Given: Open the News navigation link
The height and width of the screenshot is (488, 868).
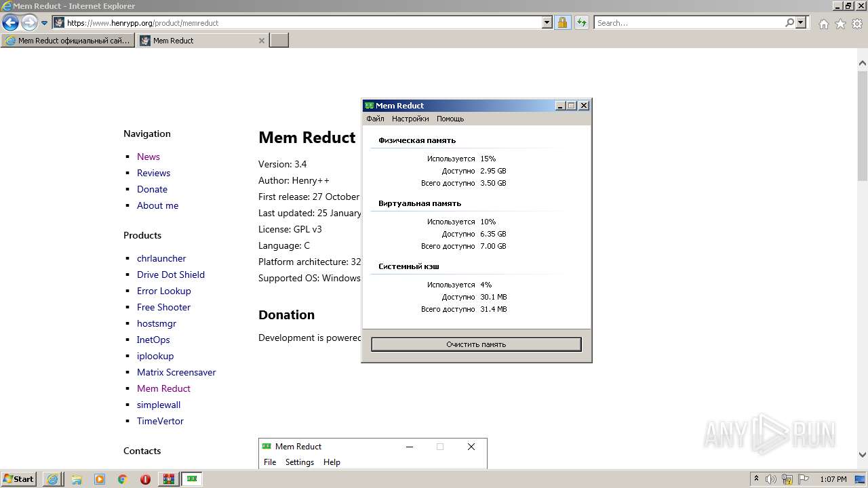Looking at the screenshot, I should coord(149,157).
